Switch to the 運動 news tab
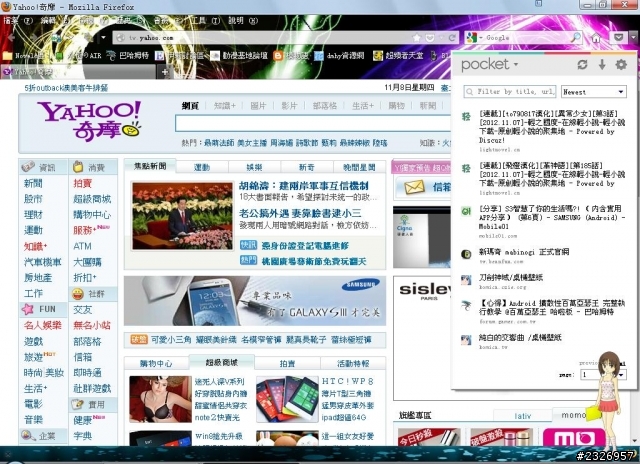Screen dimensions: 640x464 [x=202, y=167]
